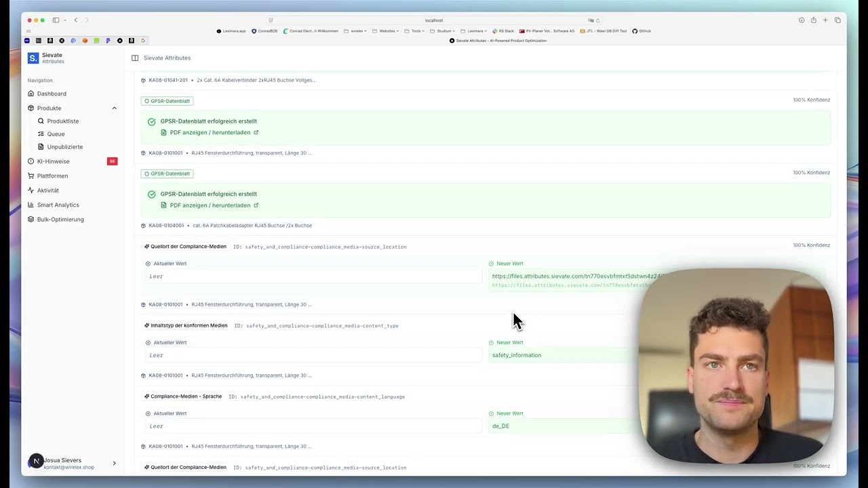Click the Smart Analytics chart icon
The image size is (868, 488).
click(x=31, y=205)
